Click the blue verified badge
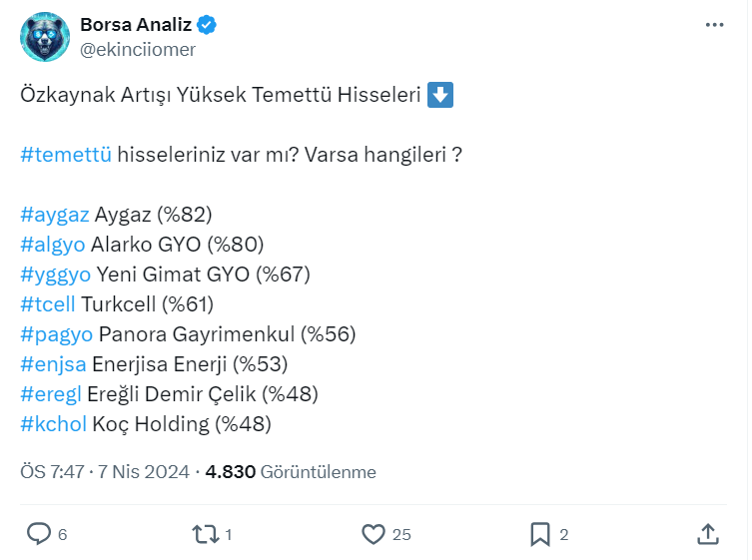This screenshot has width=752, height=560. point(209,26)
